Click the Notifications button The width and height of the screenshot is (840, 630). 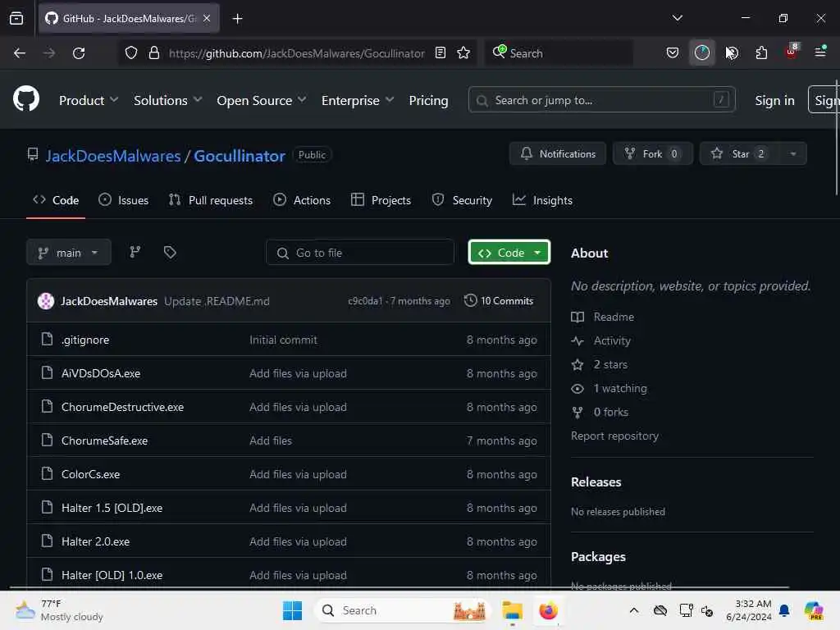[558, 153]
